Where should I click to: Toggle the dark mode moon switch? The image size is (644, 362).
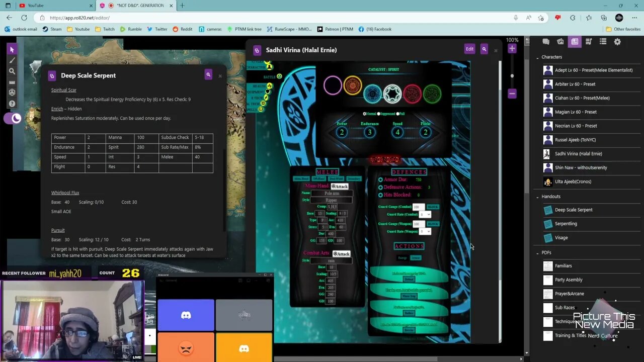13,119
